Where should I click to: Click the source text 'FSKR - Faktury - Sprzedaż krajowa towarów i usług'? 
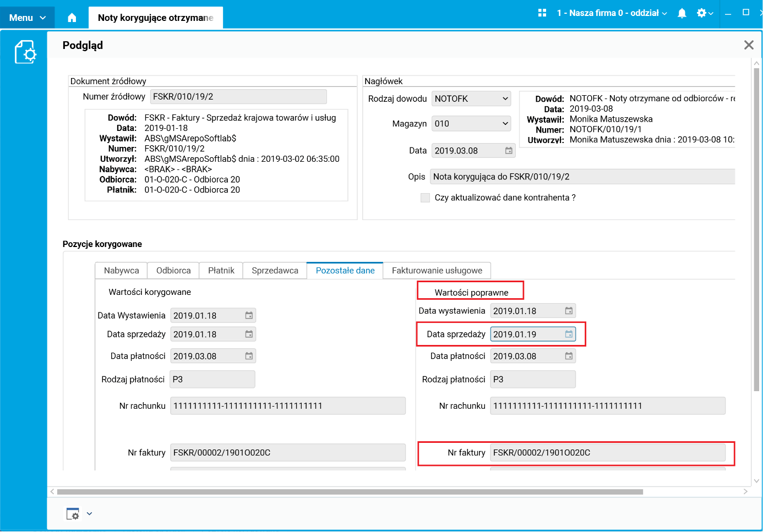240,118
